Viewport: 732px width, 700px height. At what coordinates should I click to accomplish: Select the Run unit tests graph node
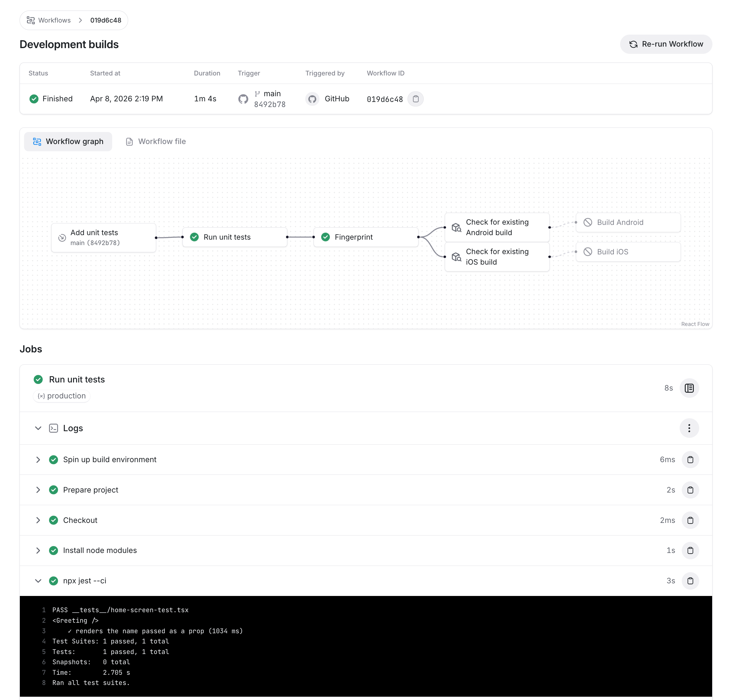click(234, 237)
